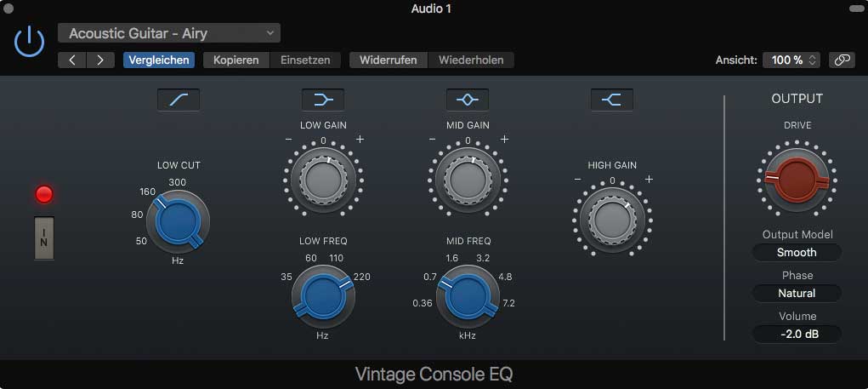Screen dimensions: 868x389
Task: Open the Ansicht 100 % size menu
Action: [x=791, y=60]
